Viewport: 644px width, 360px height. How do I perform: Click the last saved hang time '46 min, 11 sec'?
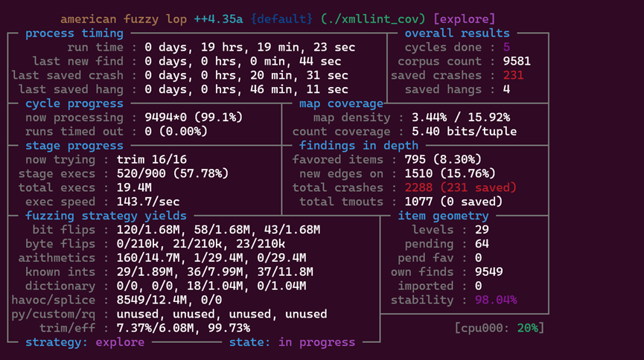(299, 89)
